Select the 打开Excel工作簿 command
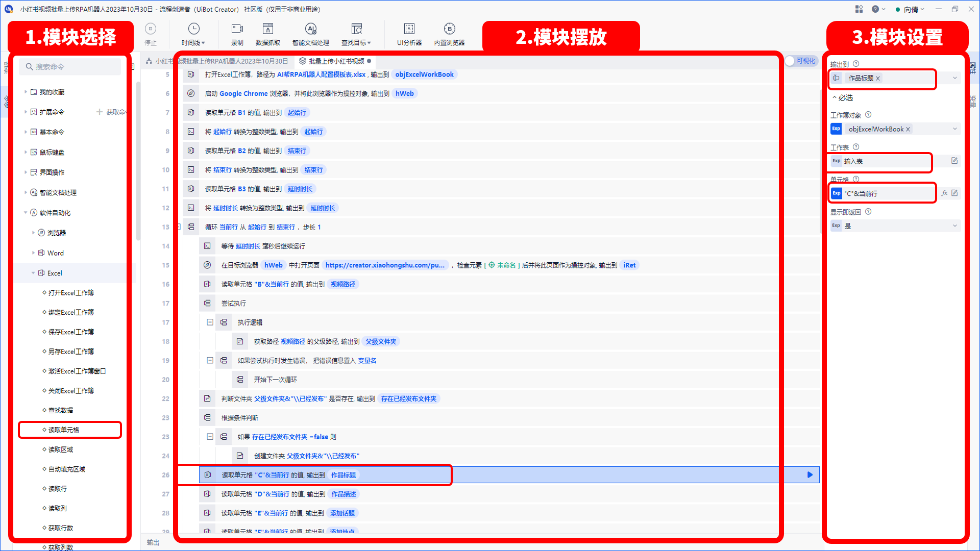This screenshot has height=551, width=980. click(x=71, y=293)
